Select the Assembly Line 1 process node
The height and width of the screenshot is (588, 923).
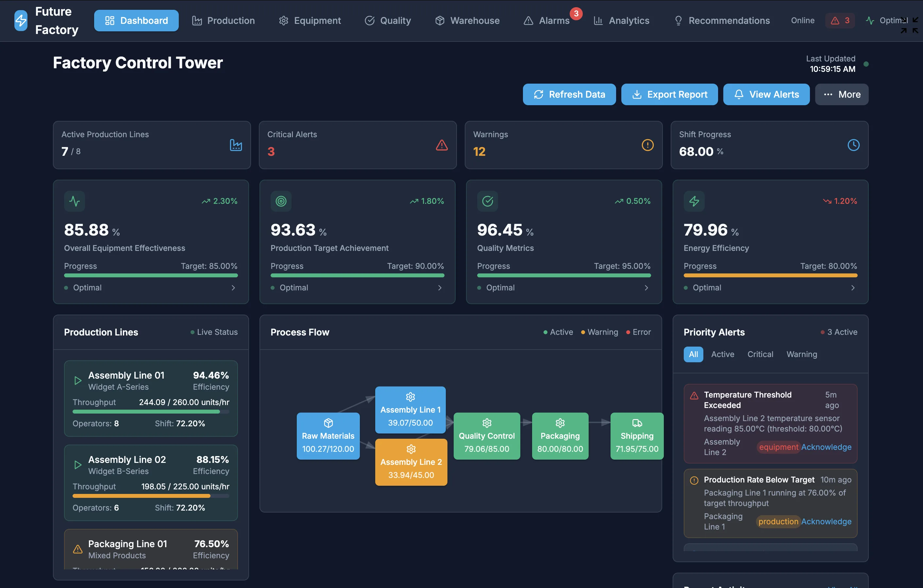point(411,410)
